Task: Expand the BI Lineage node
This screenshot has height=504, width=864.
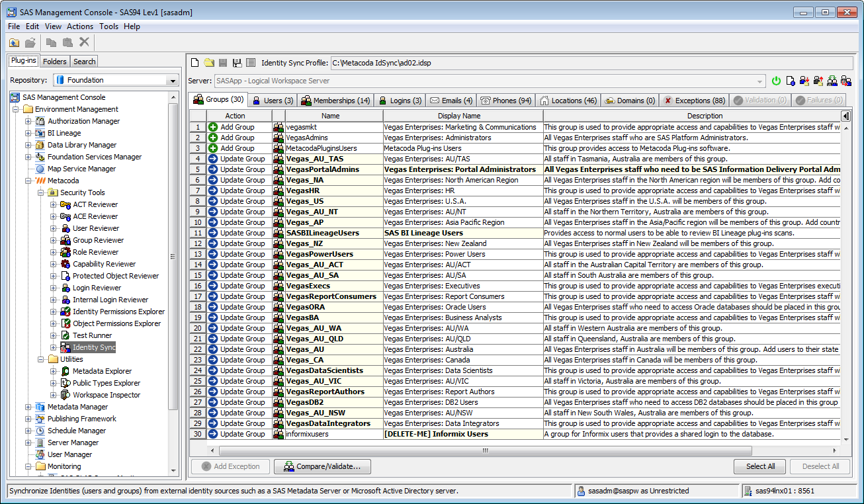Action: tap(28, 133)
